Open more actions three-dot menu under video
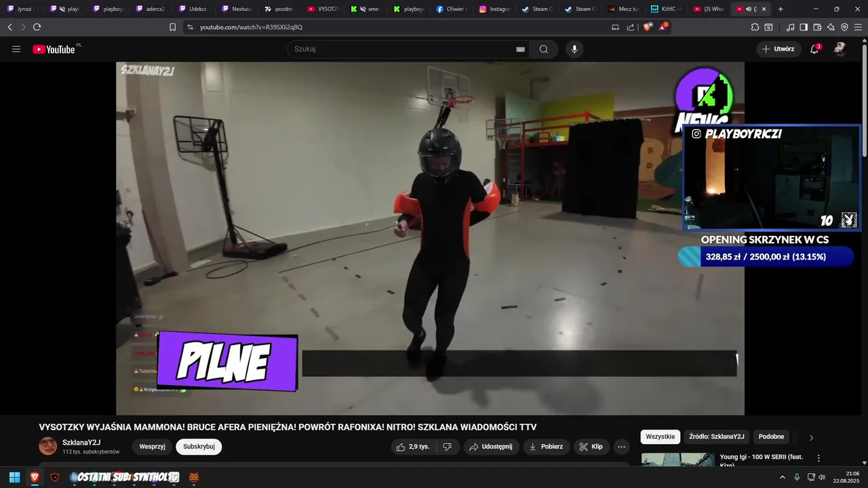 pyautogui.click(x=621, y=447)
